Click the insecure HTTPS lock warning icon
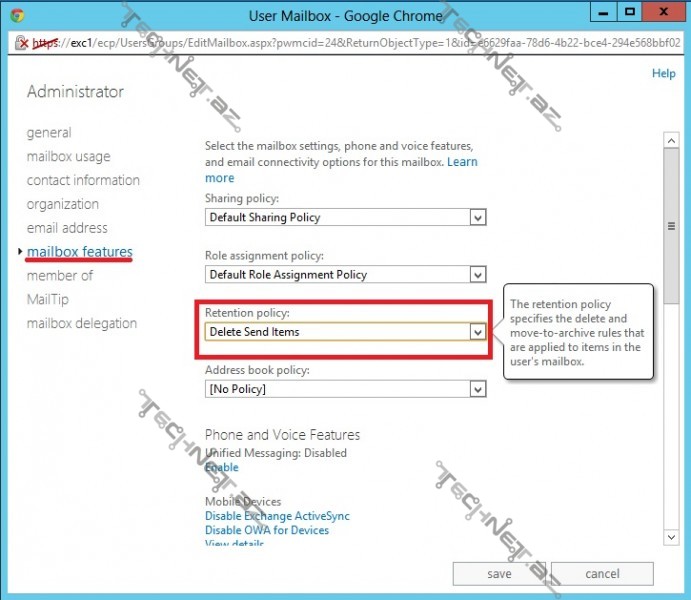 click(21, 43)
